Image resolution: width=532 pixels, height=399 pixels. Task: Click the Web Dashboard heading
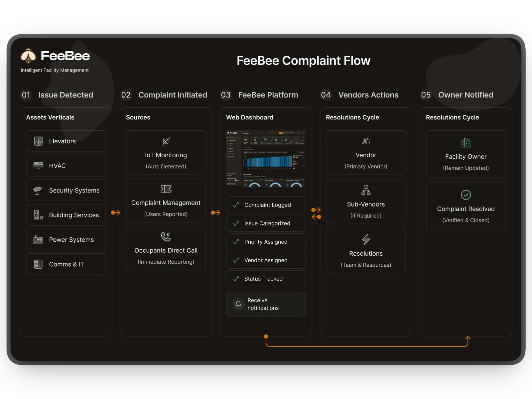(249, 117)
